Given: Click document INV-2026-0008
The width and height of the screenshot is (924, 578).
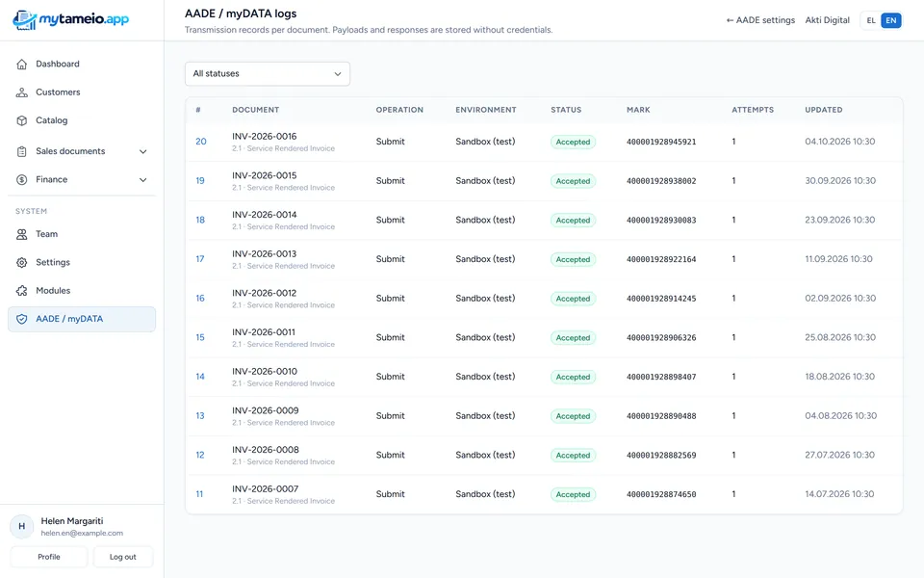Looking at the screenshot, I should click(x=266, y=450).
